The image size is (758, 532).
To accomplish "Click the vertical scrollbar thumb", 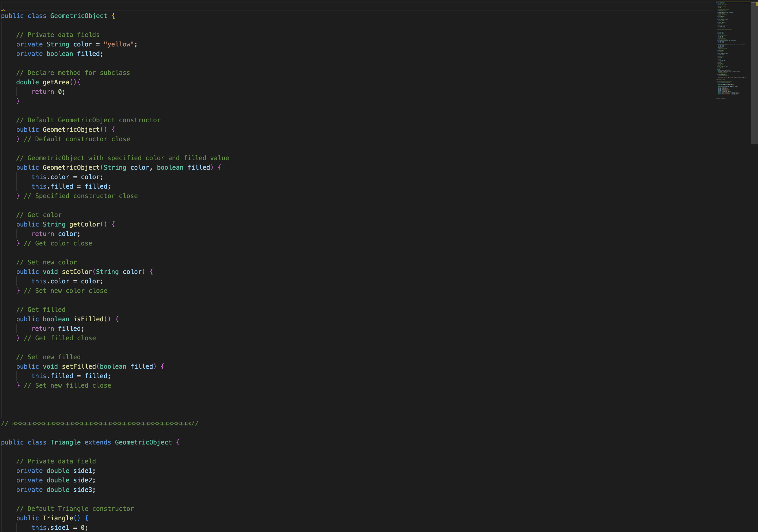I will tap(754, 73).
